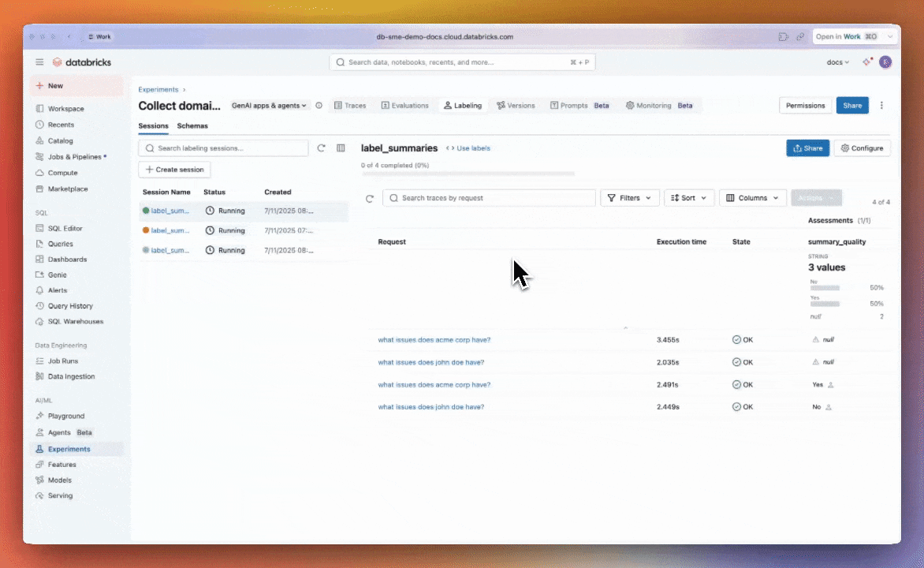Open the first 'what issues does acme corp have?' trace
The image size is (924, 568).
[434, 340]
